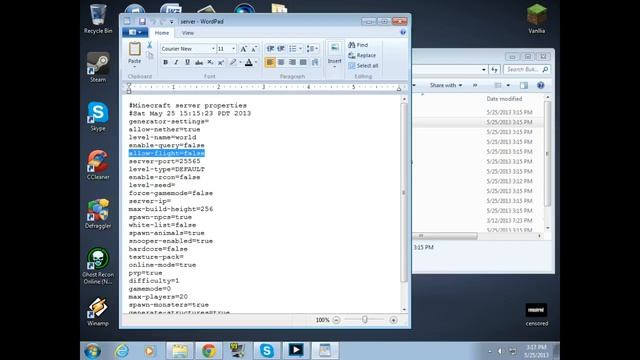The height and width of the screenshot is (360, 640).
Task: Open the Vanilla Minecraft desktop icon
Action: pyautogui.click(x=536, y=19)
